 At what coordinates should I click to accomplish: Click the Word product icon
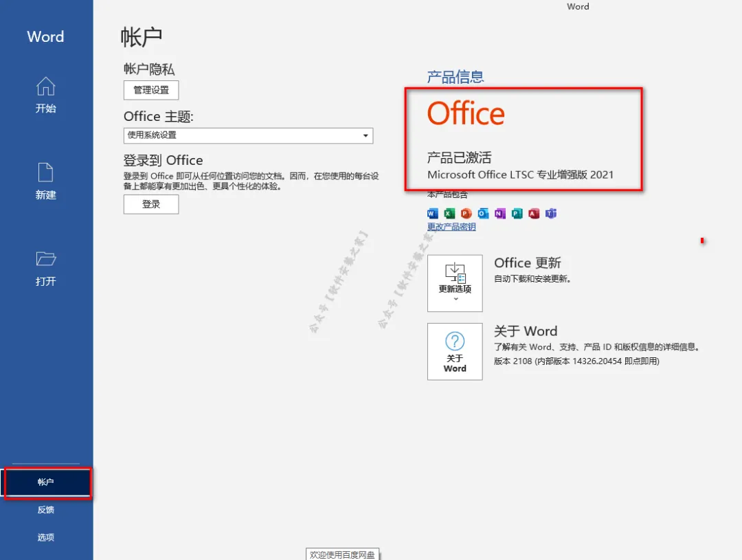433,214
